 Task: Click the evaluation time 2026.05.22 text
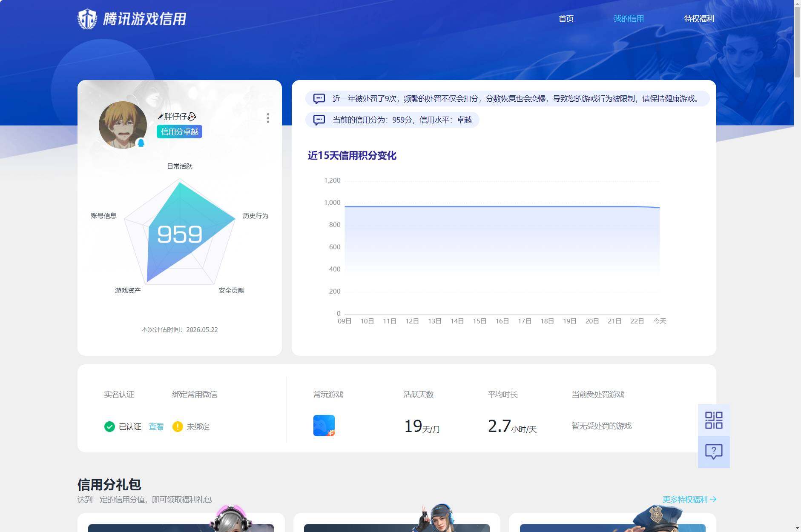click(180, 329)
